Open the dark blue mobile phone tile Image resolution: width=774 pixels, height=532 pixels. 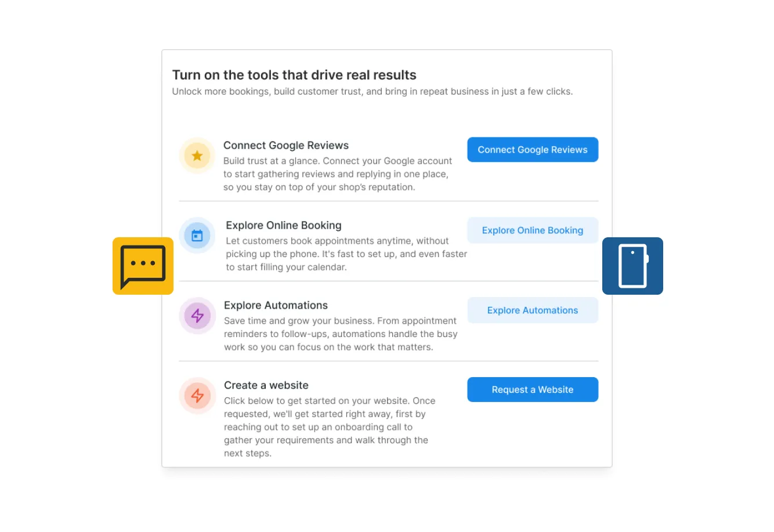pyautogui.click(x=632, y=266)
